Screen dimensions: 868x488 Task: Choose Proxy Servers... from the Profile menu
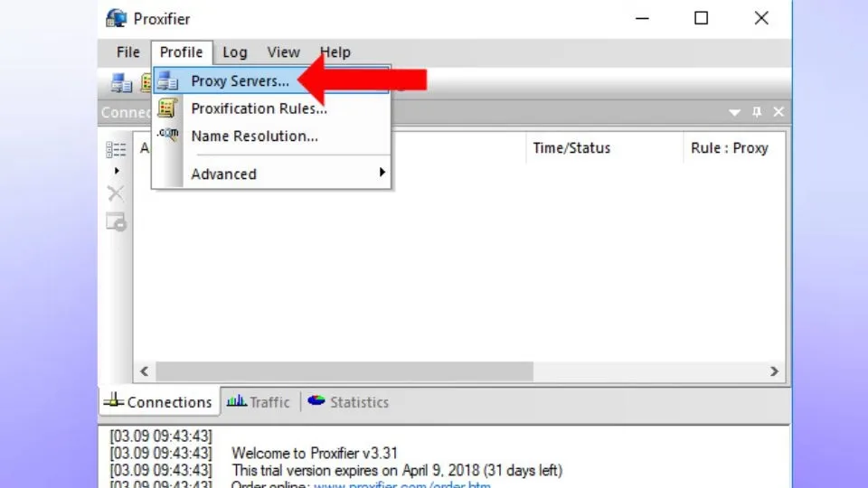tap(272, 80)
